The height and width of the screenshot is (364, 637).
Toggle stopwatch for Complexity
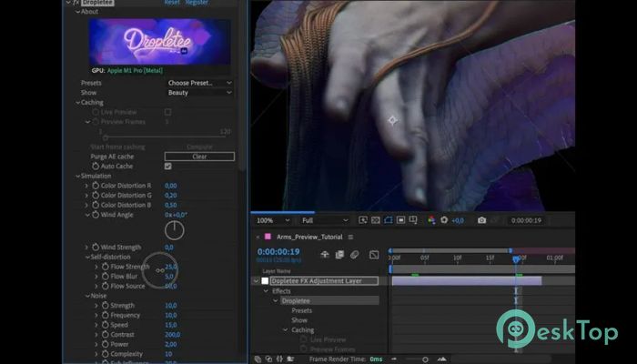[106, 354]
